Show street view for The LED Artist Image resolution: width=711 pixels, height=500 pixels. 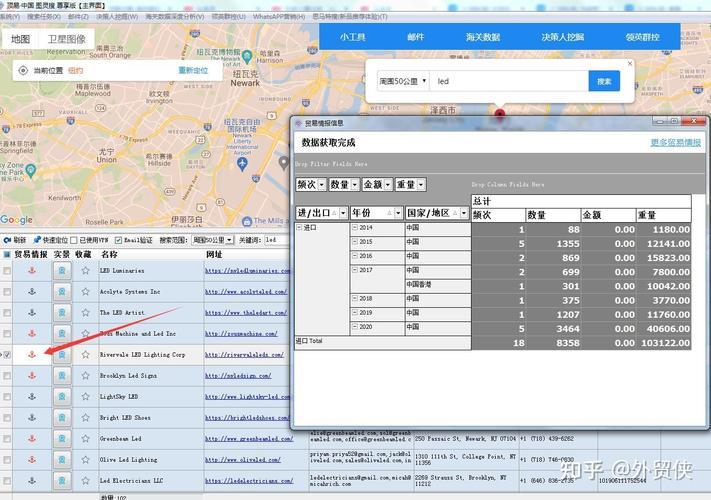(62, 312)
